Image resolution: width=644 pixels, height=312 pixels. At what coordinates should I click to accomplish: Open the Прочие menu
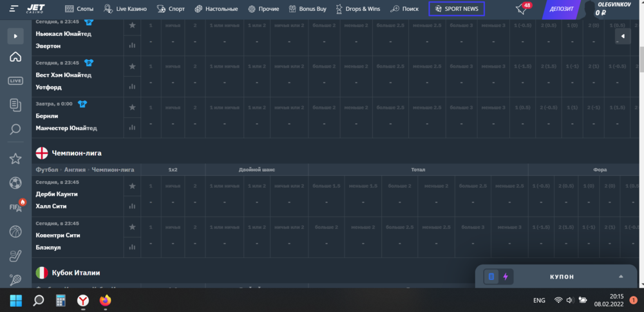click(263, 8)
